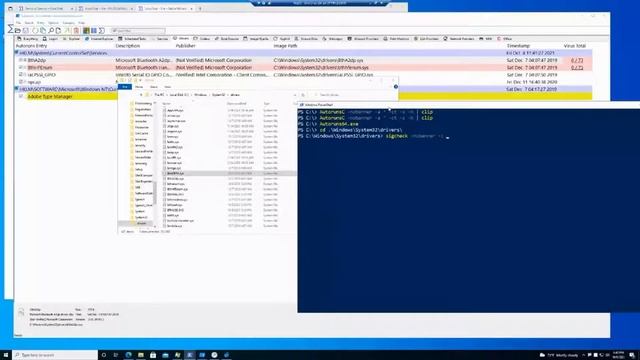640x360 pixels.
Task: Click the Save icon in Autoruns toolbar
Action: point(26,30)
